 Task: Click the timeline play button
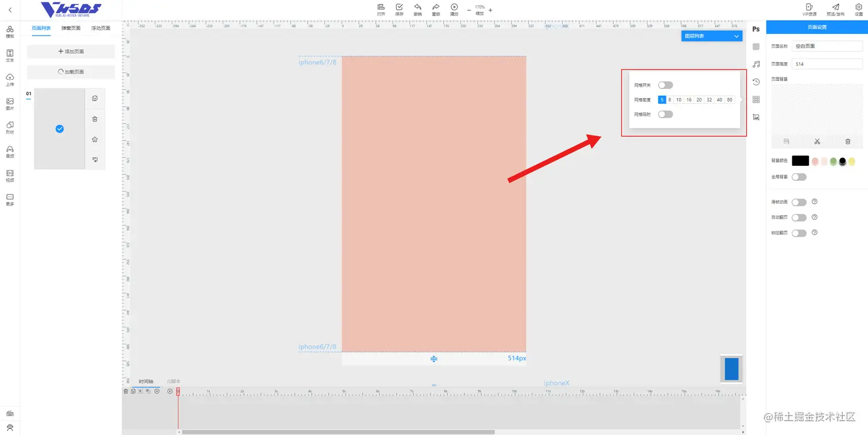(170, 391)
